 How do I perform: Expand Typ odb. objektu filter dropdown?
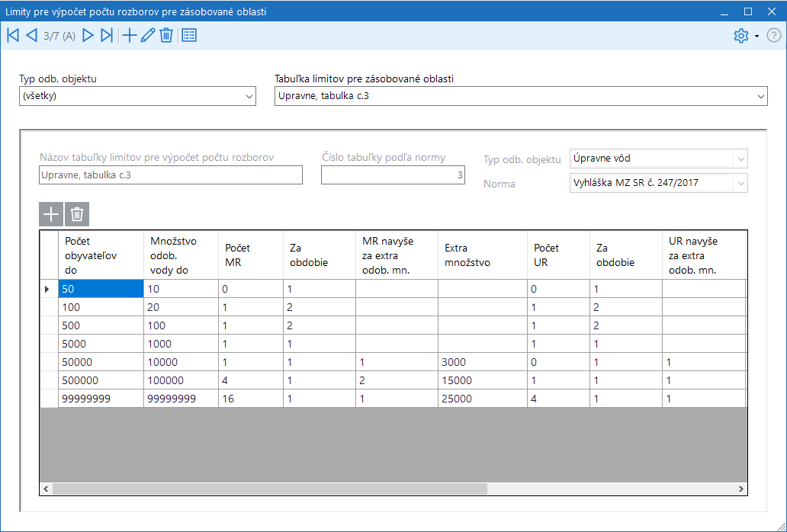coord(249,96)
